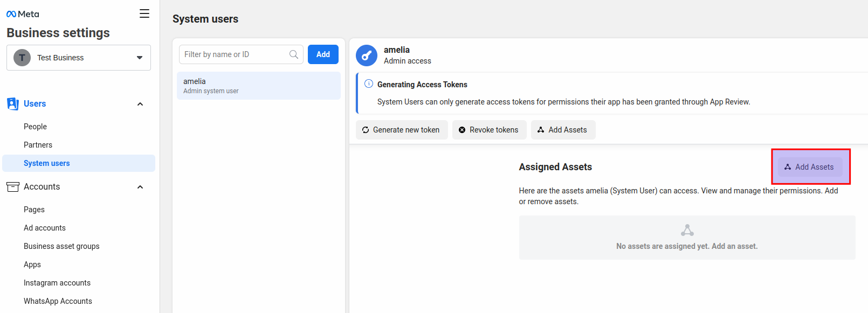Toggle the hamburger menu icon

(144, 13)
